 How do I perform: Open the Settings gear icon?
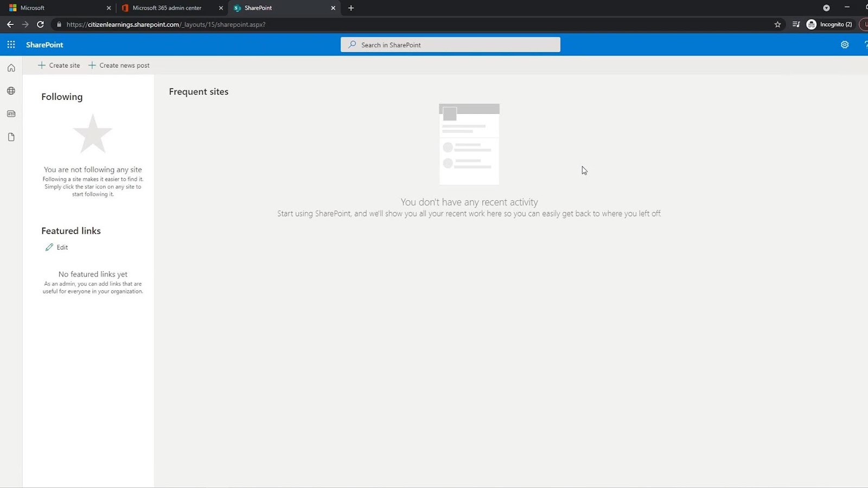click(x=845, y=44)
